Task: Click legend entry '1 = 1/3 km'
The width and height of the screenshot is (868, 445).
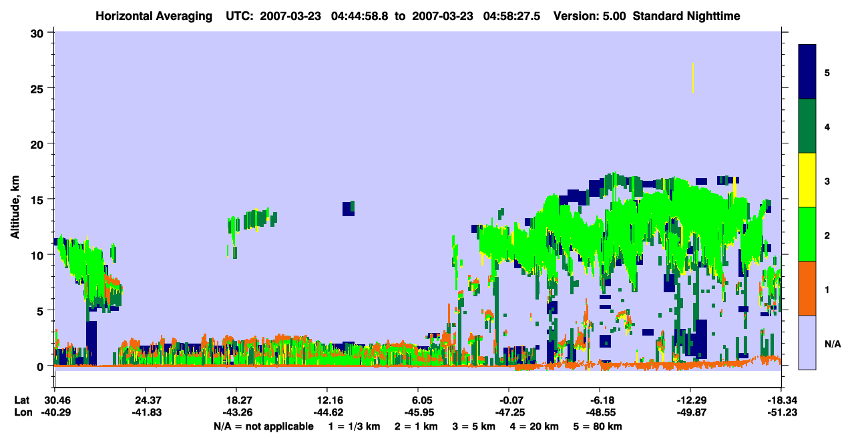Action: tap(353, 426)
